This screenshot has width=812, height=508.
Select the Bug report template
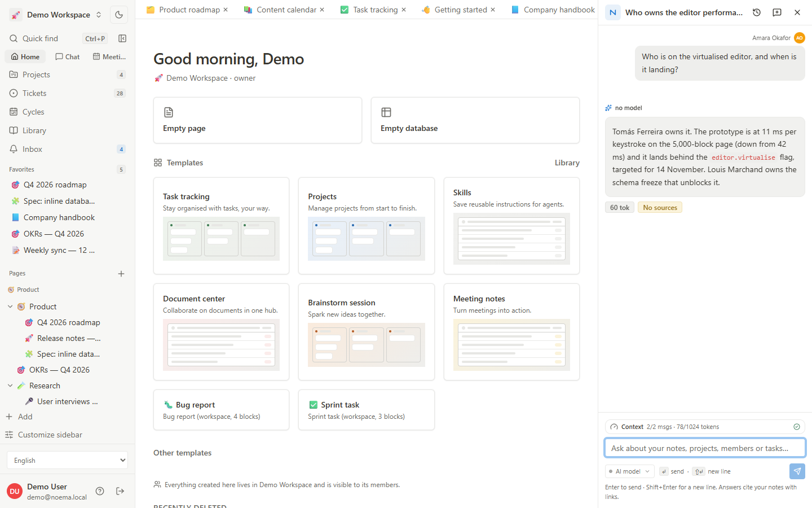click(221, 410)
